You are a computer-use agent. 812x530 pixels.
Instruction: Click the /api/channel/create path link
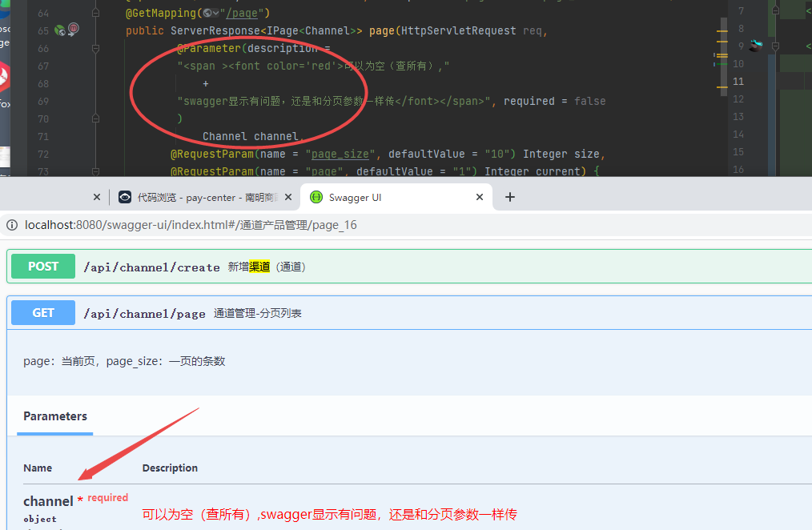pyautogui.click(x=151, y=267)
